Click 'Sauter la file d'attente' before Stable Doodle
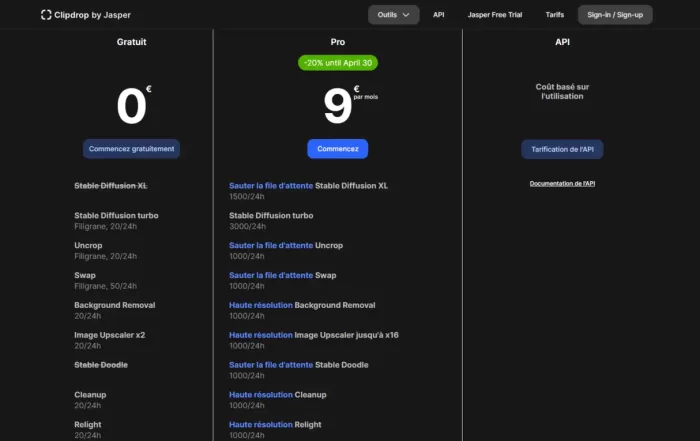Screen dimensions: 700x441 271,365
